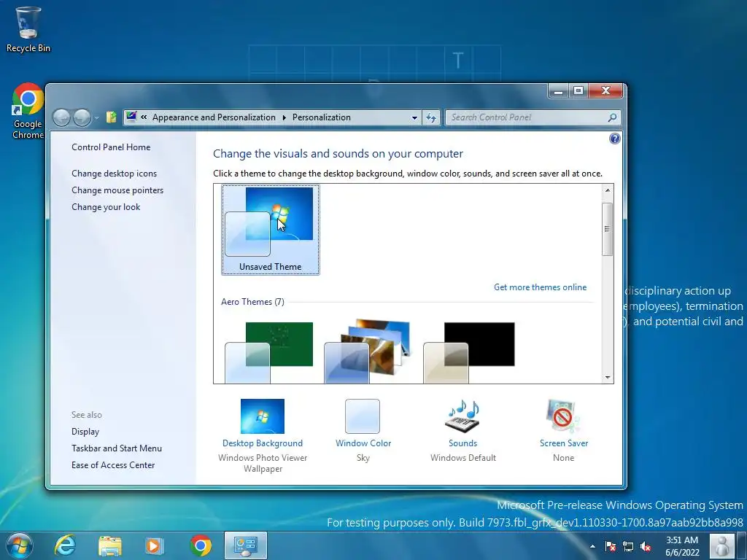This screenshot has width=747, height=560.
Task: Click the user picture at taskbar end
Action: (722, 545)
